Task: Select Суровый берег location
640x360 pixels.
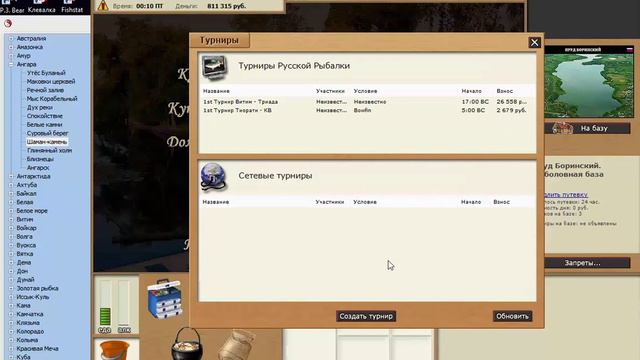Action: click(47, 133)
